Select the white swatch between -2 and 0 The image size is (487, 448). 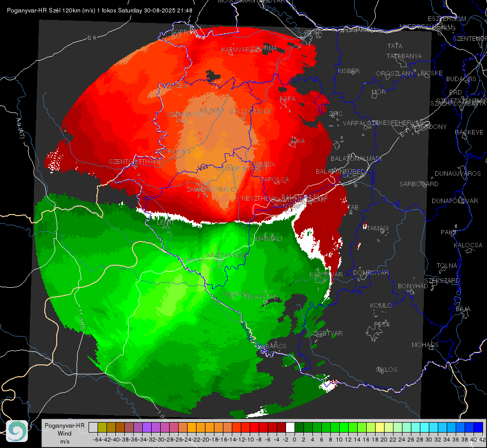click(x=290, y=428)
